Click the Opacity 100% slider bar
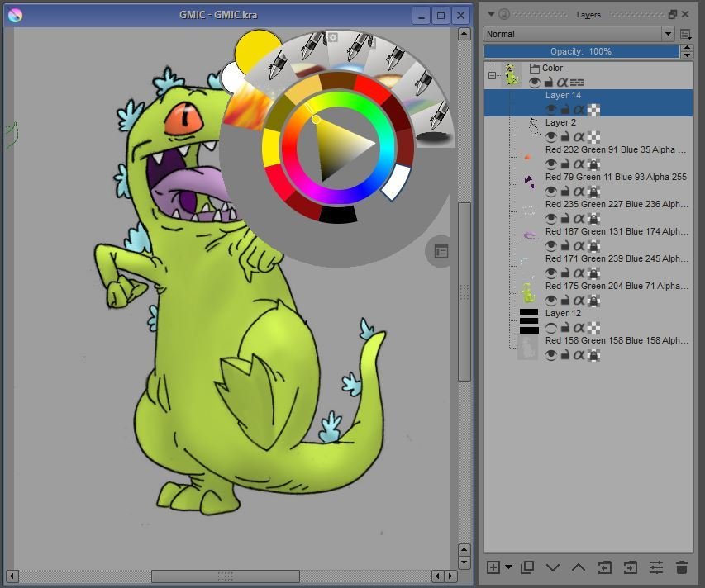This screenshot has height=588, width=705. pos(581,52)
